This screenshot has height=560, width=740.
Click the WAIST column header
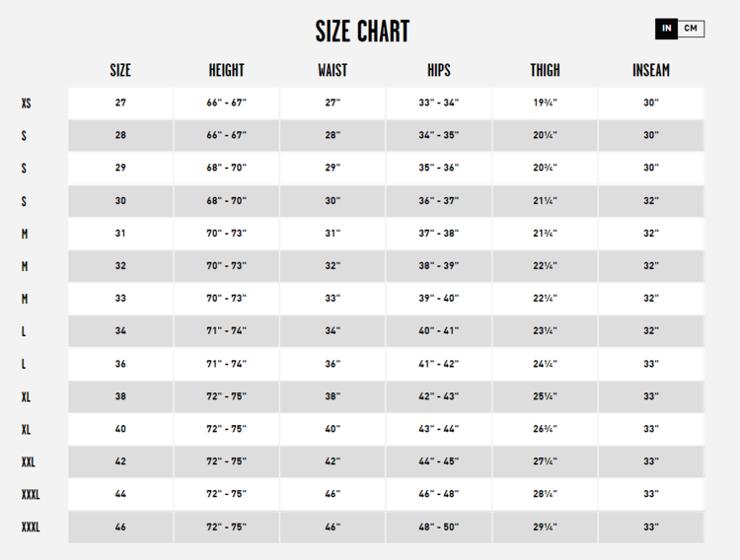333,70
